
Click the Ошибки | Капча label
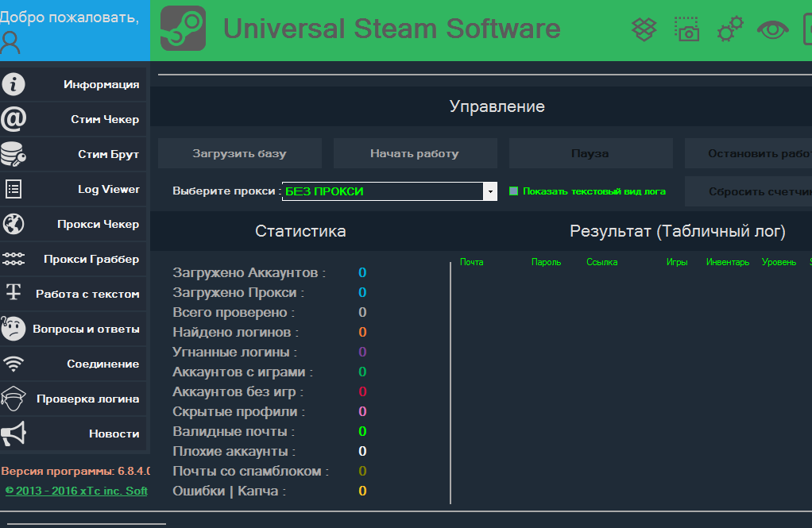click(230, 491)
